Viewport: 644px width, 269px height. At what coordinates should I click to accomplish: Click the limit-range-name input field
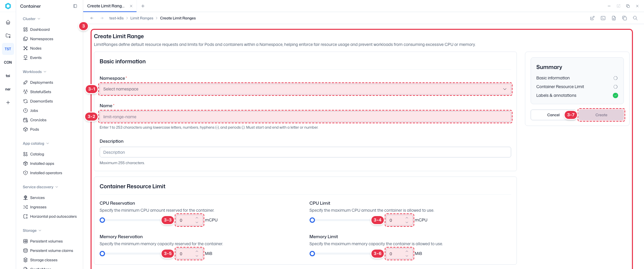coord(305,117)
